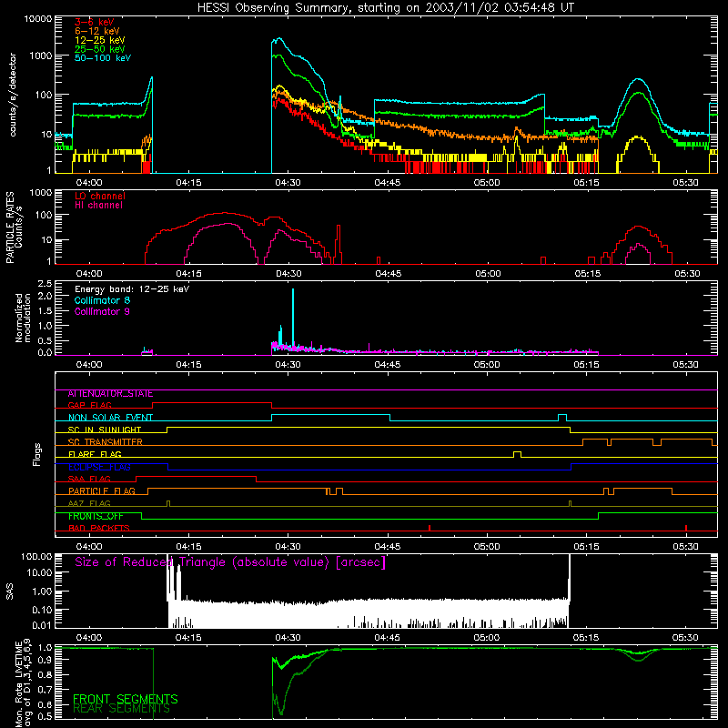Click the 'counts/s/detector' axis label
Image resolution: width=728 pixels, height=728 pixels.
(13, 95)
